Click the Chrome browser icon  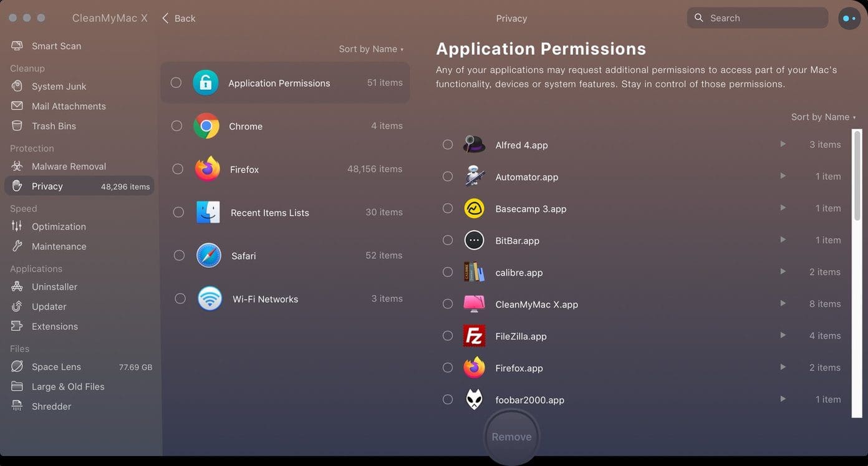coord(206,126)
